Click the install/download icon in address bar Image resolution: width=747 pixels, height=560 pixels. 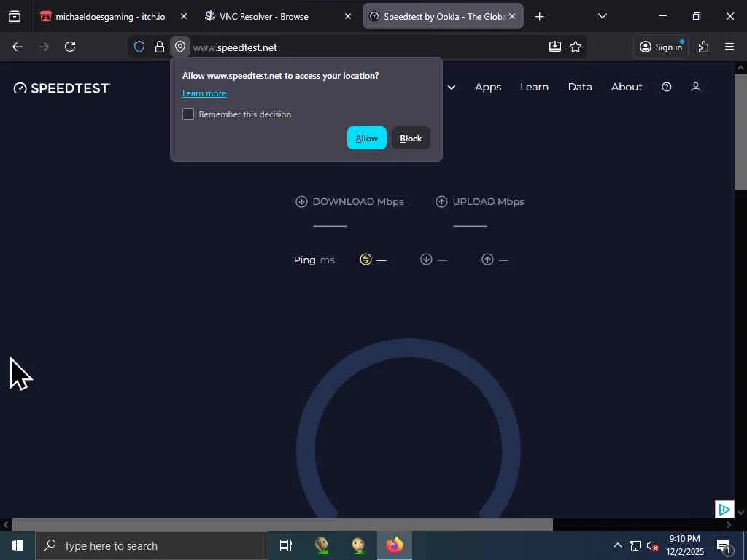pos(555,47)
